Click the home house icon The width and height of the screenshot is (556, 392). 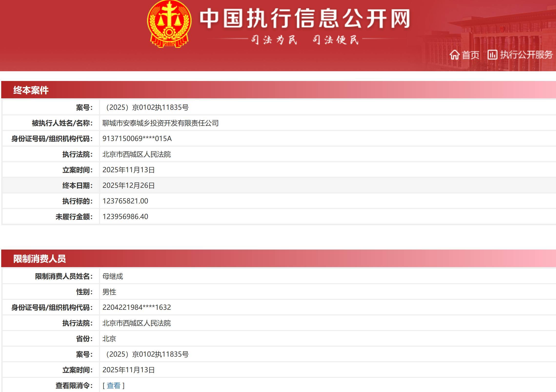(455, 55)
